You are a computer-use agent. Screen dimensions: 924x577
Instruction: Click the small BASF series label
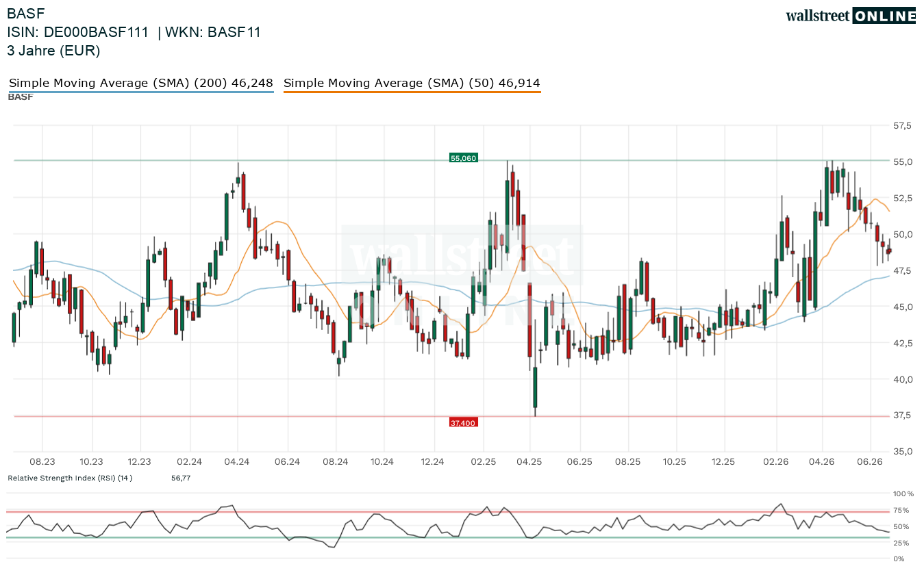21,97
